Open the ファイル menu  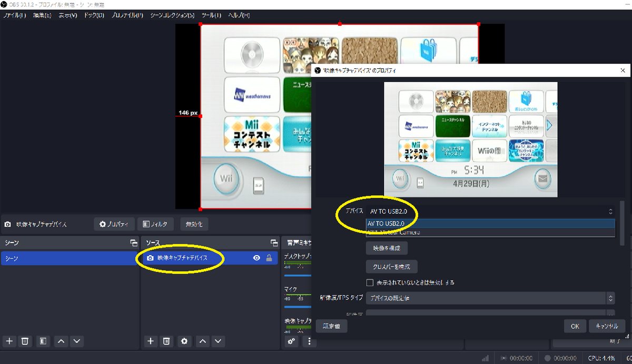pos(14,15)
